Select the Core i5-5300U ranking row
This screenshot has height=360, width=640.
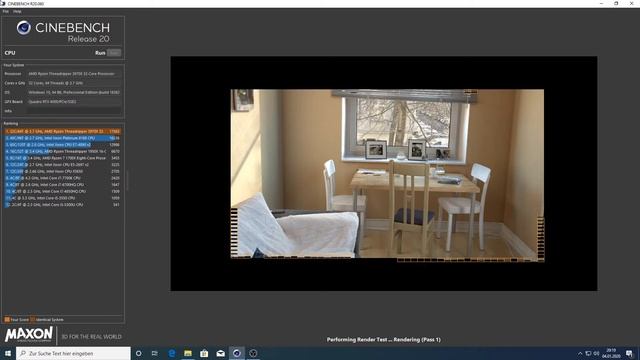(62, 204)
